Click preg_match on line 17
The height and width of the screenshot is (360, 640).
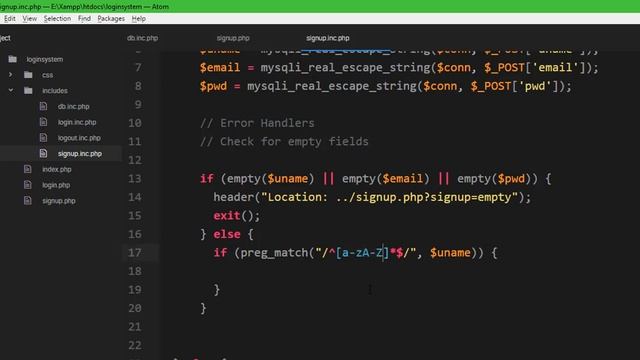[274, 253]
